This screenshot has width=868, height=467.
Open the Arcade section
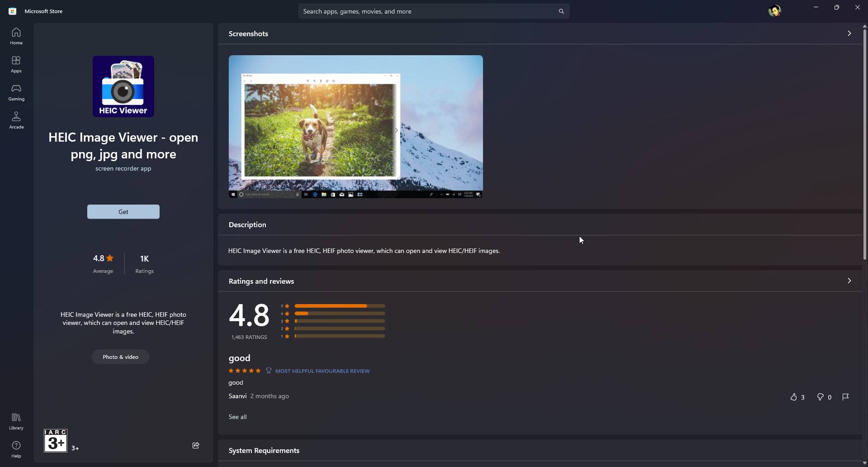(x=16, y=120)
